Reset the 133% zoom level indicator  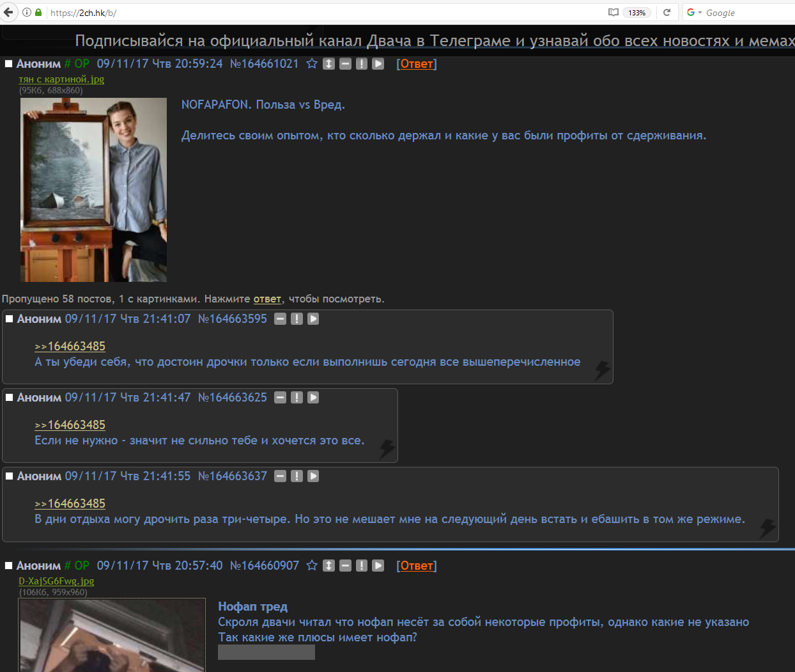tap(637, 12)
